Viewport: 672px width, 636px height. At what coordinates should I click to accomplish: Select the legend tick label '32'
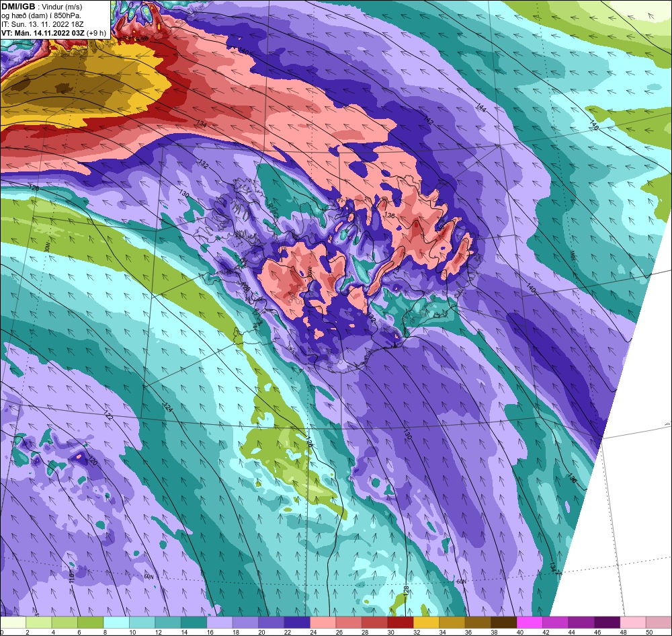click(417, 632)
